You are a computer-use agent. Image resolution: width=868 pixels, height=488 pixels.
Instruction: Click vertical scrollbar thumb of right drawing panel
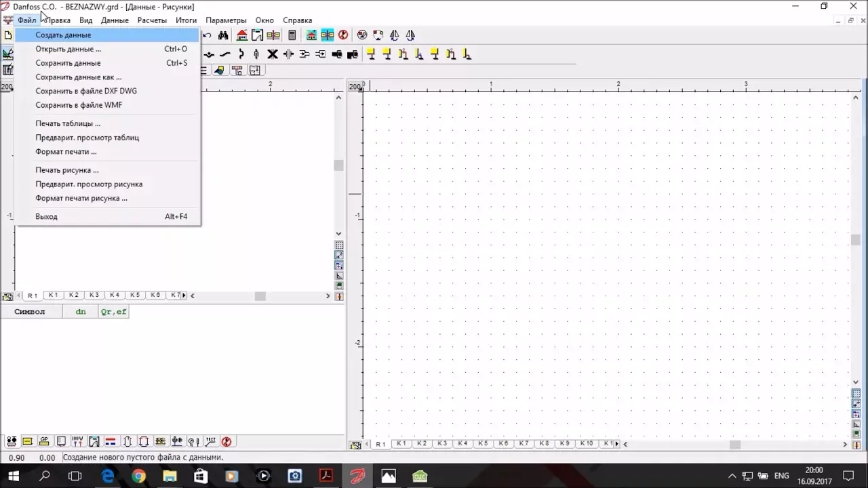click(856, 240)
